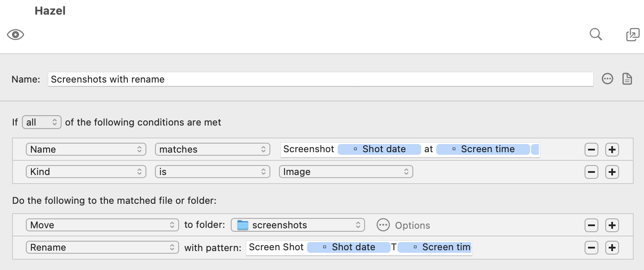644x270 pixels.
Task: Select the Shot date token in match pattern
Action: coord(379,149)
